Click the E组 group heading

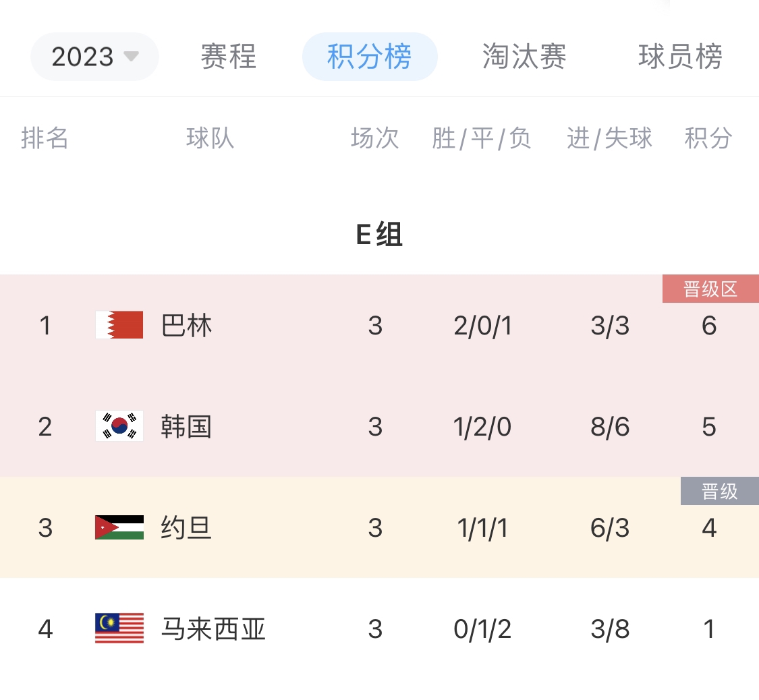pyautogui.click(x=379, y=235)
